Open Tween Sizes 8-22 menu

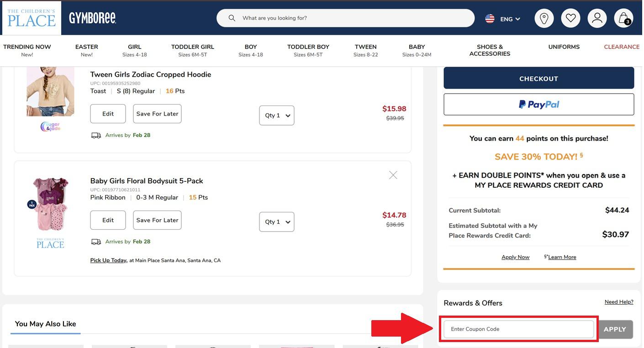pos(366,50)
